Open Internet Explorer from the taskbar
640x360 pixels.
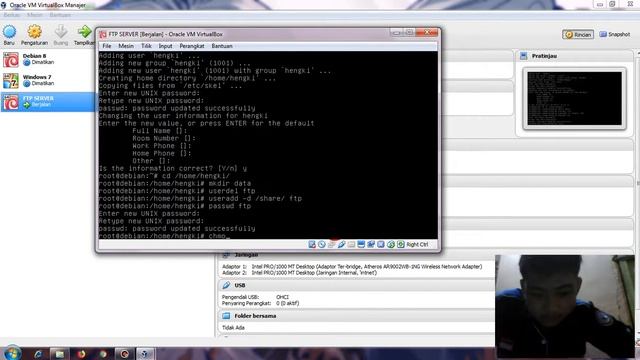point(38,354)
